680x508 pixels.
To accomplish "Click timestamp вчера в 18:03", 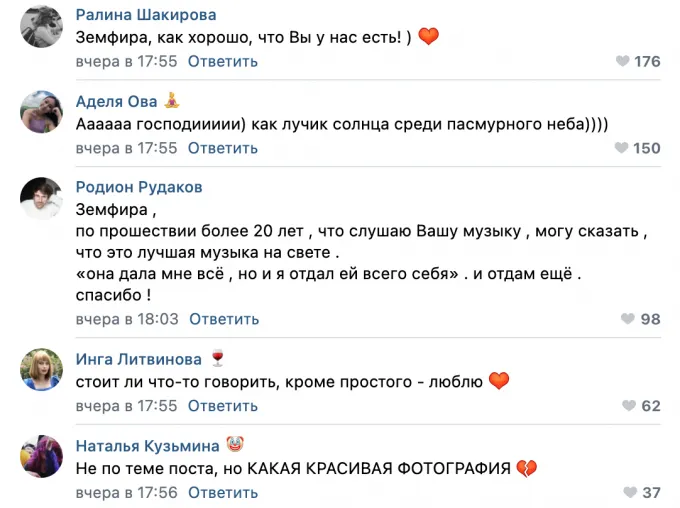I will (127, 320).
